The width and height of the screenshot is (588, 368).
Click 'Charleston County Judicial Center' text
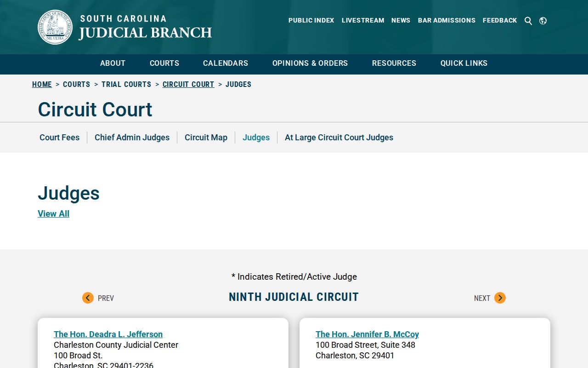pyautogui.click(x=116, y=345)
